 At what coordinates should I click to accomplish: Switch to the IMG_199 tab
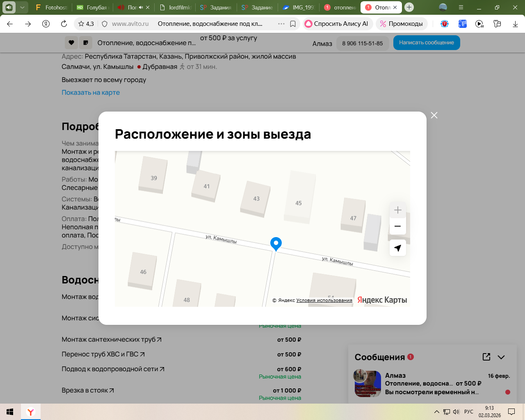click(x=299, y=7)
